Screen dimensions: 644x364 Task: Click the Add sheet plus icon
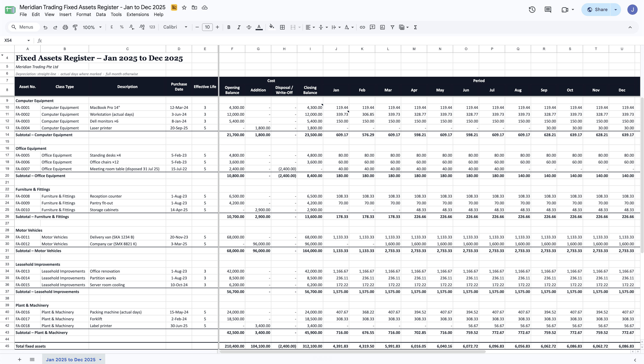[20, 360]
